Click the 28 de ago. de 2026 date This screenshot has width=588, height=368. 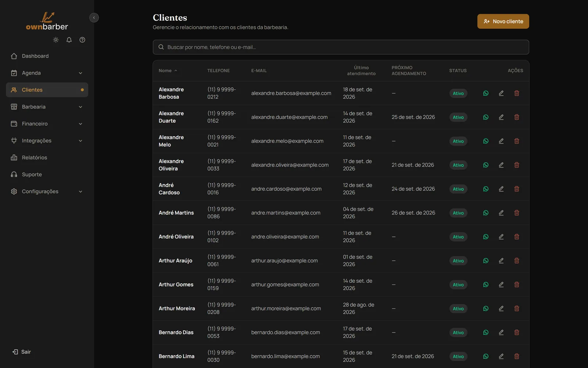[x=359, y=308]
